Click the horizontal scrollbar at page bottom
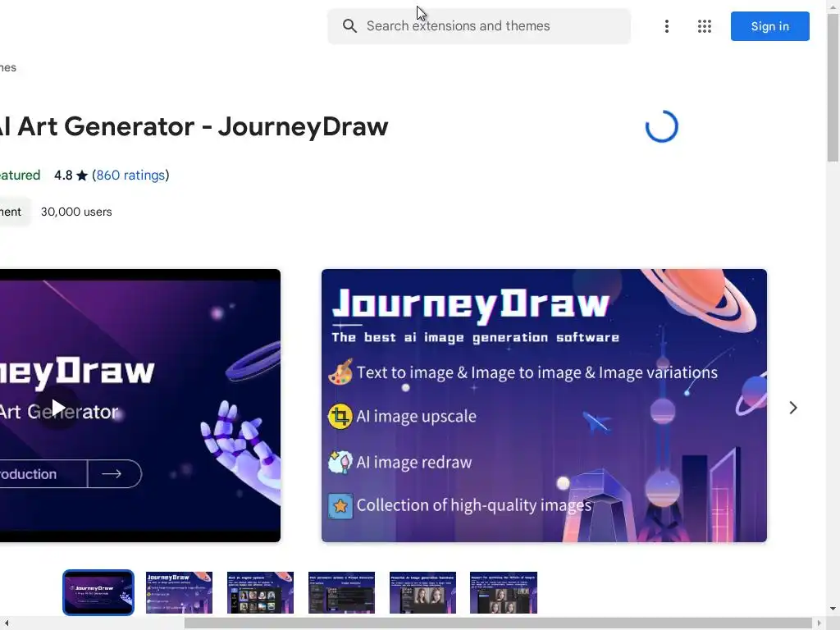Image resolution: width=840 pixels, height=630 pixels. tap(498, 623)
